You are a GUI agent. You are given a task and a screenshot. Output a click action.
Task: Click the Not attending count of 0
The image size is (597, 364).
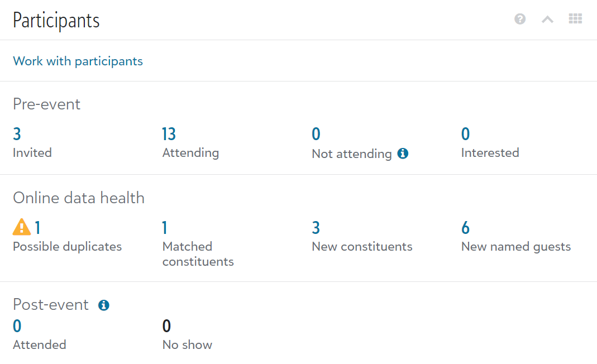pos(316,134)
